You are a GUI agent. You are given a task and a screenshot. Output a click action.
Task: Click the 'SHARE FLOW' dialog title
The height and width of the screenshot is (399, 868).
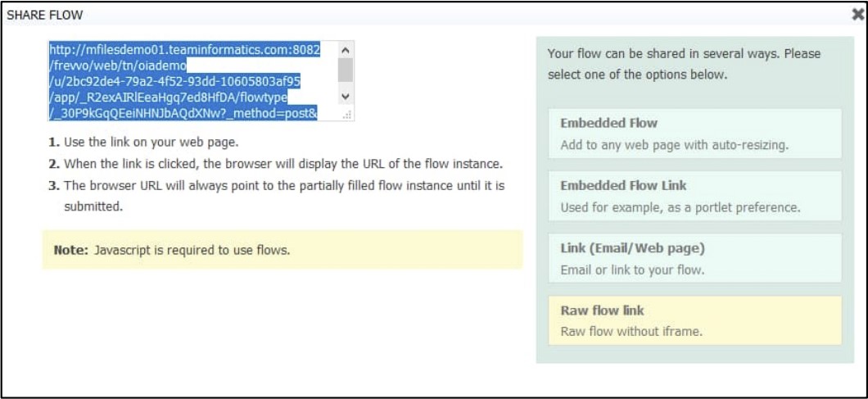[45, 16]
